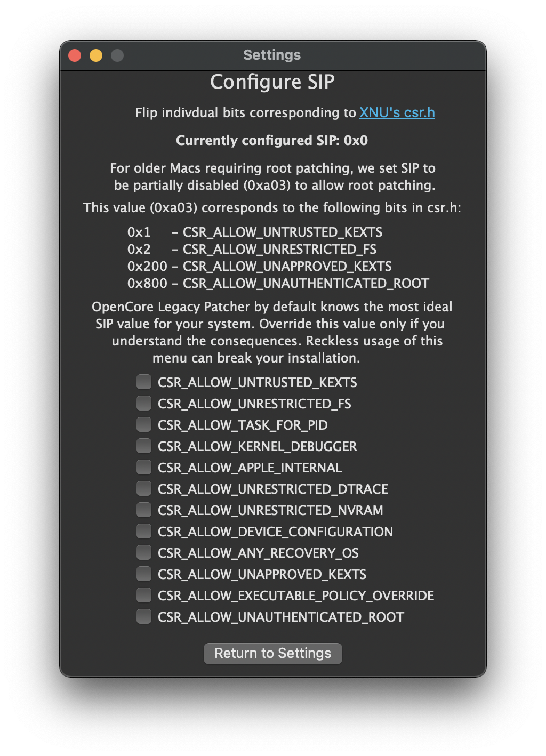Open the XNU's csr.h link
Image resolution: width=546 pixels, height=756 pixels.
click(397, 113)
